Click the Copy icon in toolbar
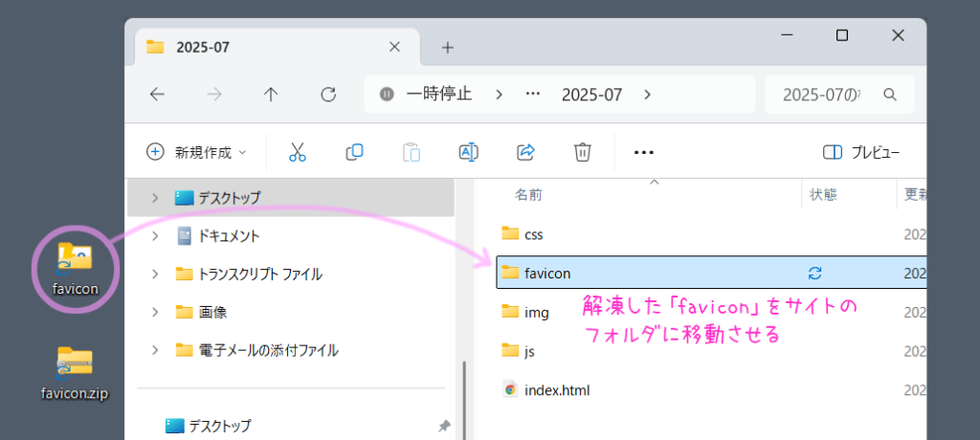The width and height of the screenshot is (980, 440). (x=354, y=152)
